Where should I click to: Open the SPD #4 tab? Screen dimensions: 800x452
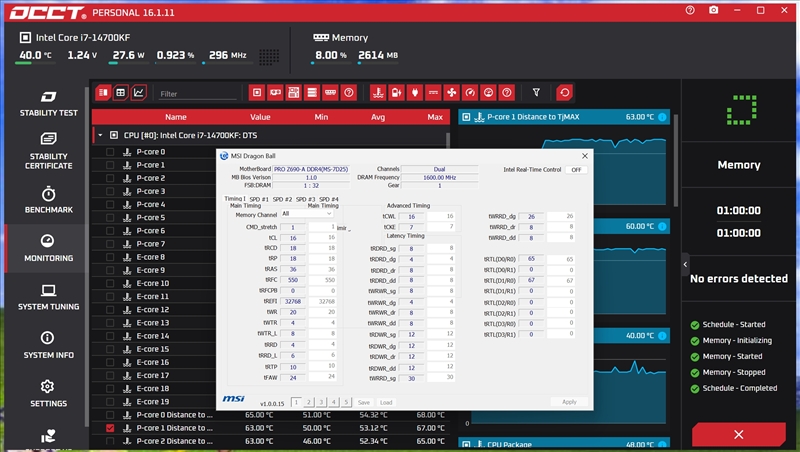tap(329, 199)
